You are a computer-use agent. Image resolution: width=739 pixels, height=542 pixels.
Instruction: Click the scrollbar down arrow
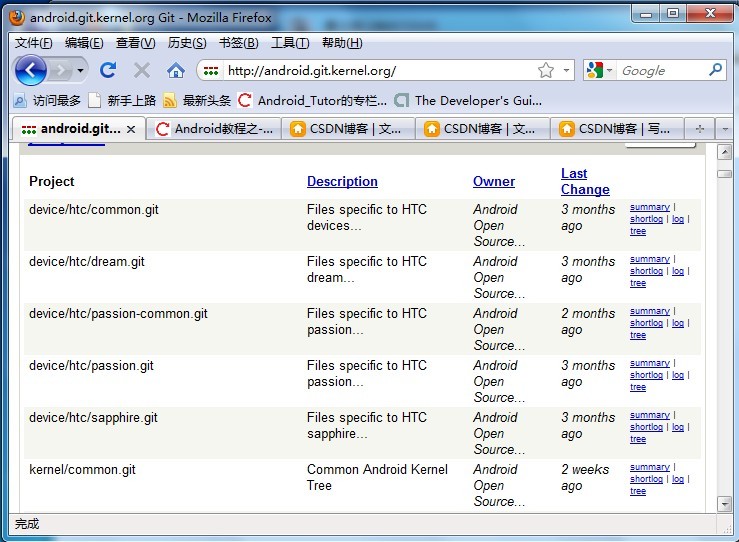[x=724, y=504]
